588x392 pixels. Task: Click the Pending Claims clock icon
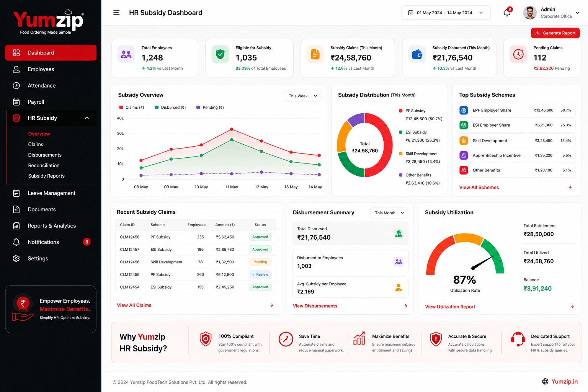click(x=518, y=55)
